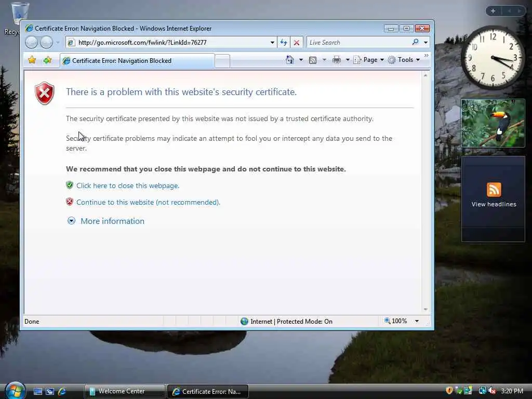Click the page scrollbar up arrow

click(425, 75)
